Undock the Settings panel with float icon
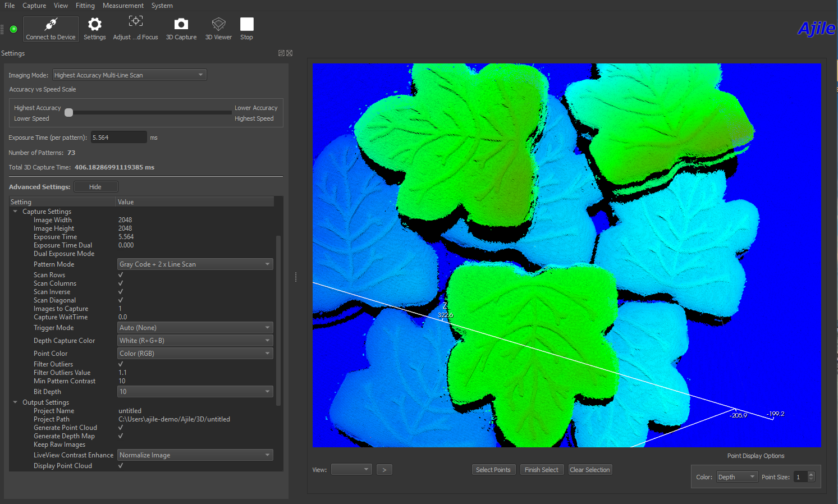The height and width of the screenshot is (504, 838). tap(281, 53)
